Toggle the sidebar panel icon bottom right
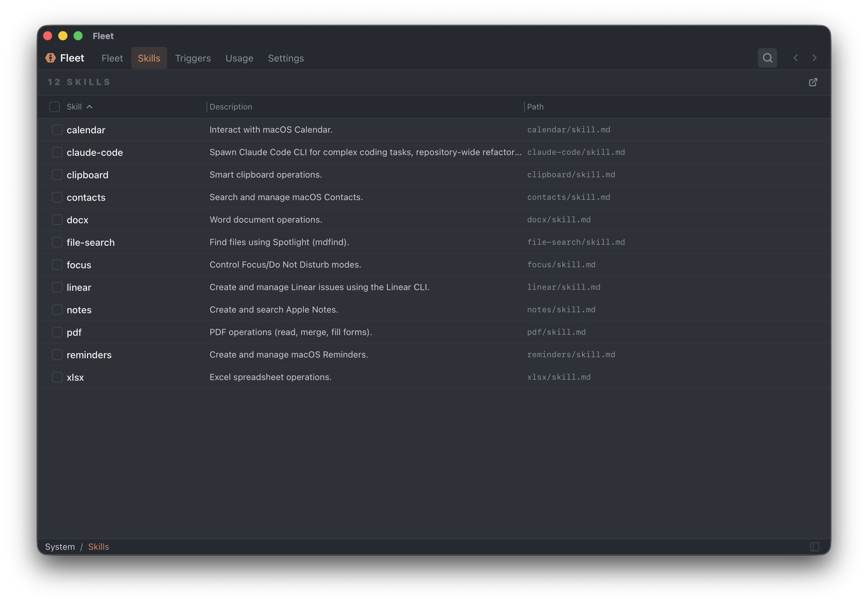 coord(815,546)
